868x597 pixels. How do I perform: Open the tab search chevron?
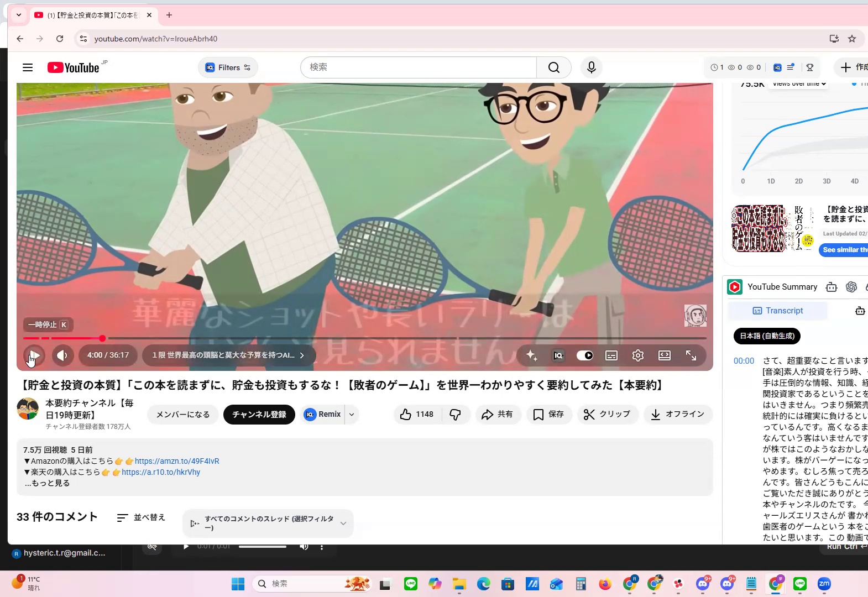tap(19, 15)
